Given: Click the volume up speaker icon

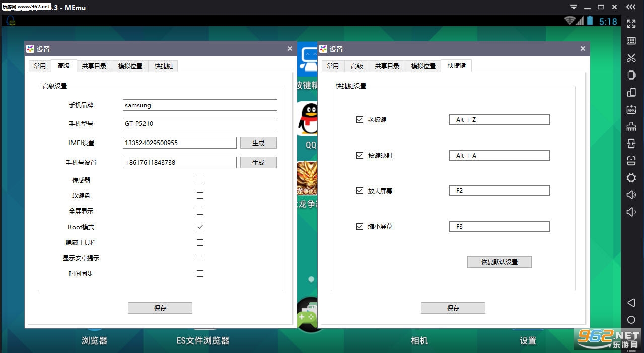Looking at the screenshot, I should click(631, 195).
